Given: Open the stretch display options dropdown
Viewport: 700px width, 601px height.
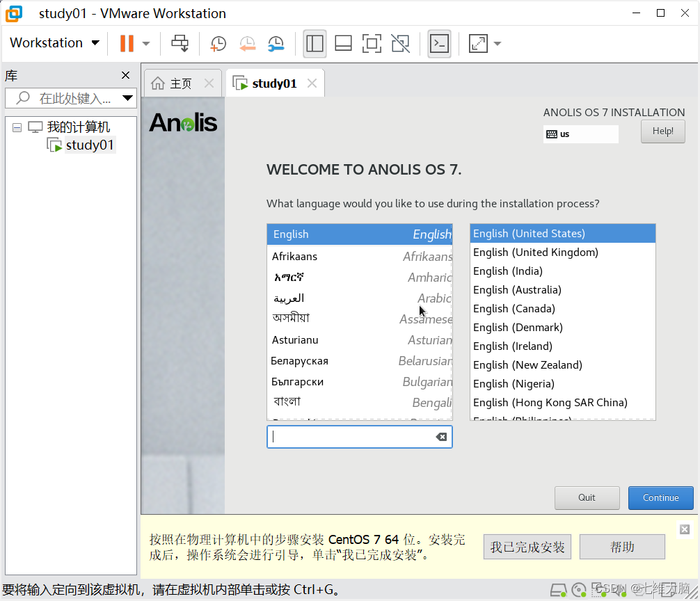Looking at the screenshot, I should 498,44.
